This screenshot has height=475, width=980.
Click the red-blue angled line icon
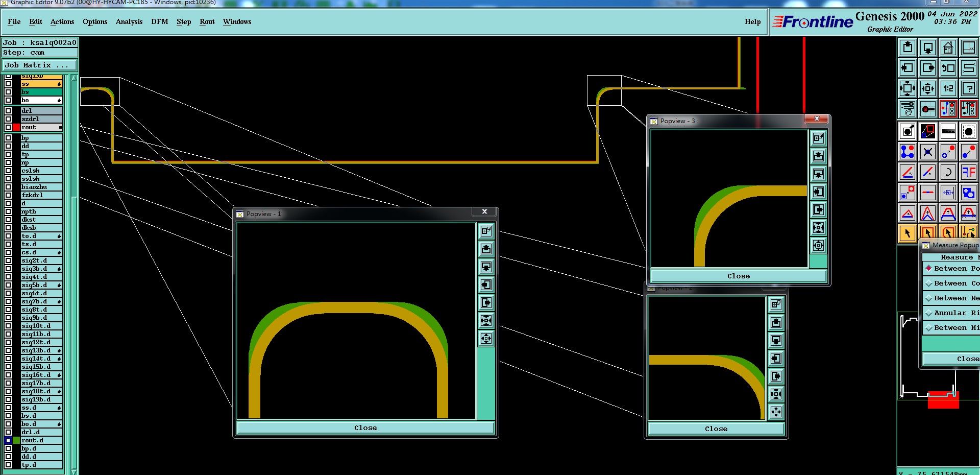click(x=908, y=172)
